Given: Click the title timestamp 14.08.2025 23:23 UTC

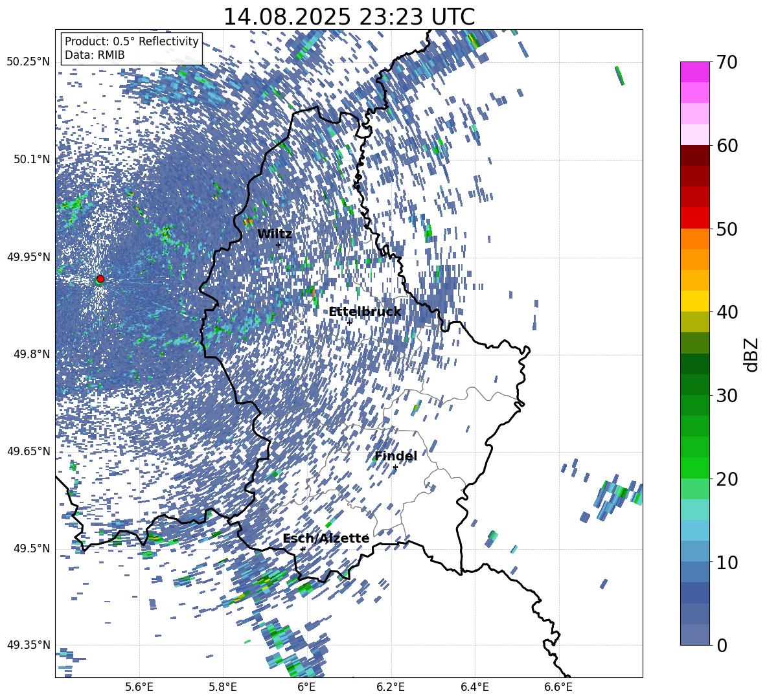Looking at the screenshot, I should [x=349, y=17].
